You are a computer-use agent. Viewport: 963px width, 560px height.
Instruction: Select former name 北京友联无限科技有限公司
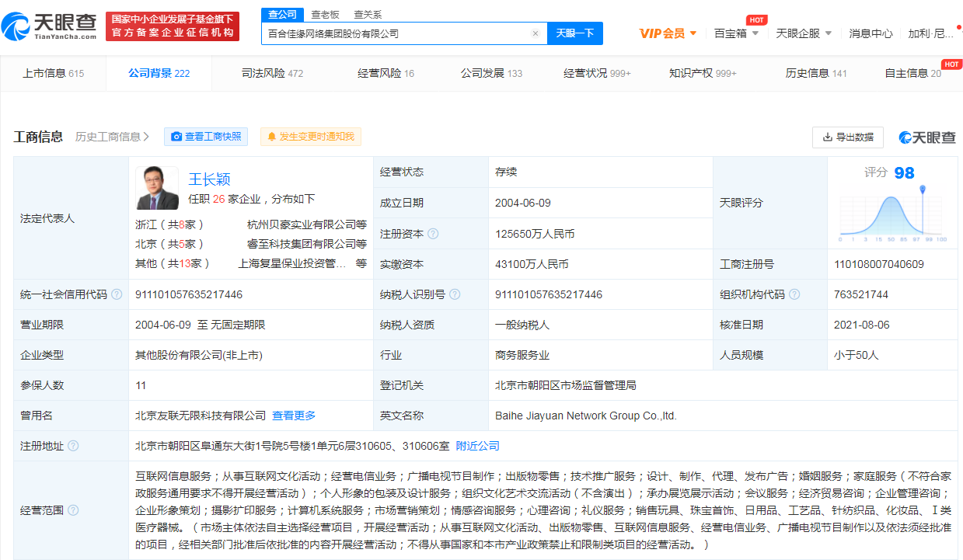201,416
